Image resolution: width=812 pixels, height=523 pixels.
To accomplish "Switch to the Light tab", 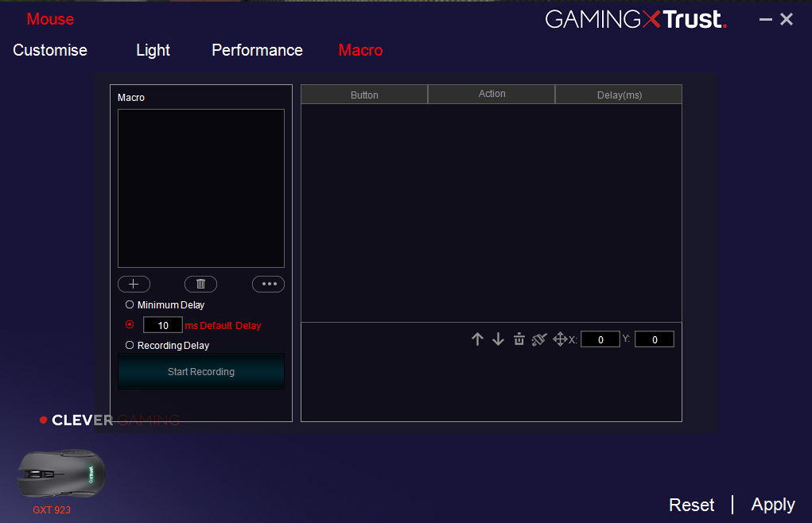I will tap(153, 50).
